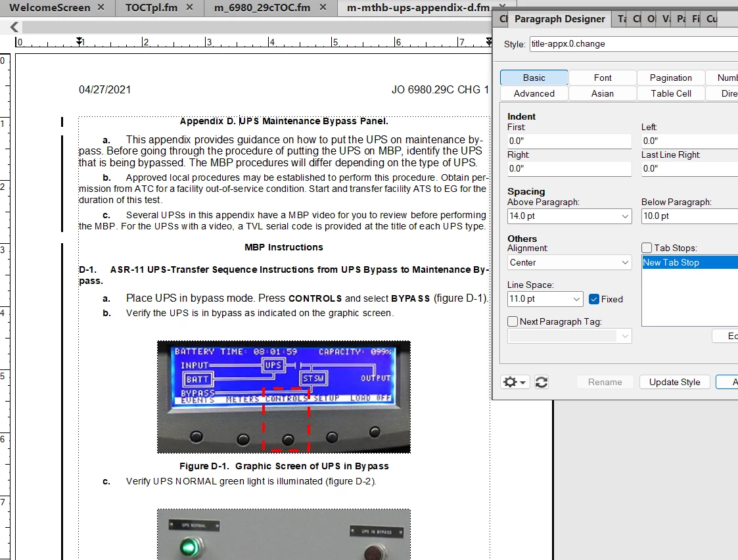This screenshot has height=560, width=738.
Task: Open the Alignment dropdown showing Center
Action: [x=625, y=263]
